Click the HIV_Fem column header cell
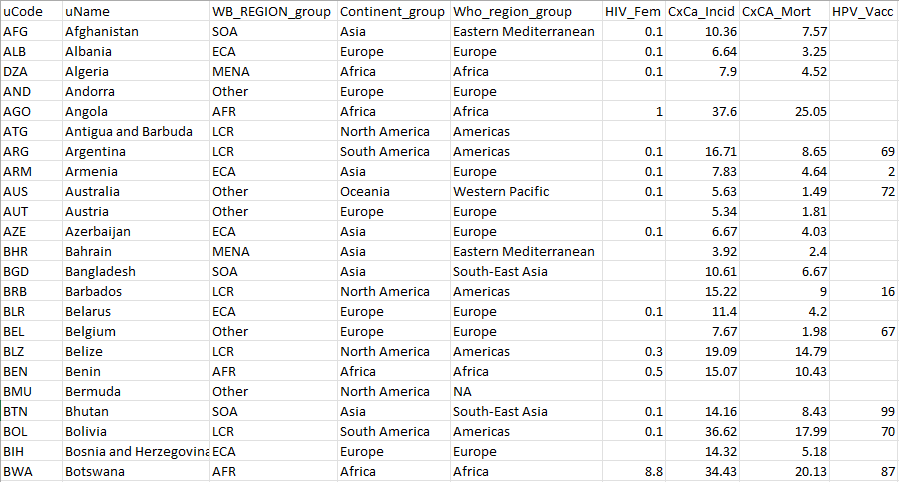The height and width of the screenshot is (482, 899). point(634,11)
